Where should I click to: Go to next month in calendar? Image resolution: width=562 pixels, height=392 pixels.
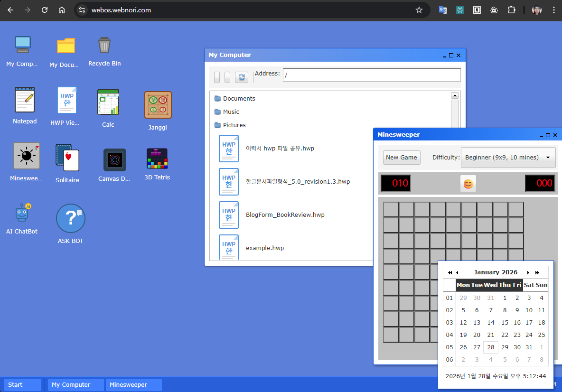click(528, 272)
